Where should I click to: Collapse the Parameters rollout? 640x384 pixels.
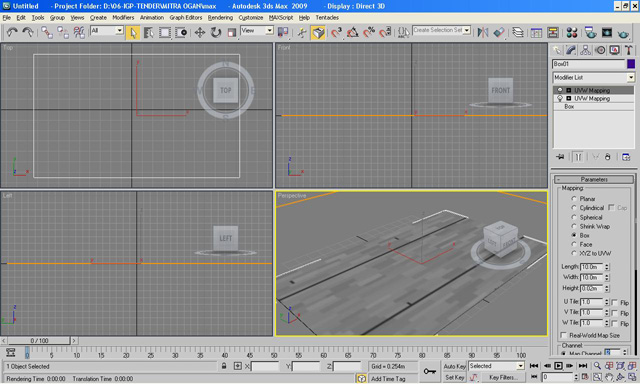(x=594, y=180)
